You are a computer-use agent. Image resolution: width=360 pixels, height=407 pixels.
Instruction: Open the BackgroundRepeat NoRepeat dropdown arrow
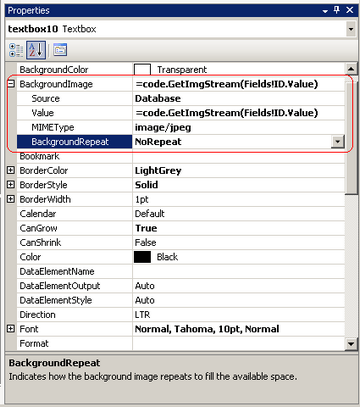point(337,142)
